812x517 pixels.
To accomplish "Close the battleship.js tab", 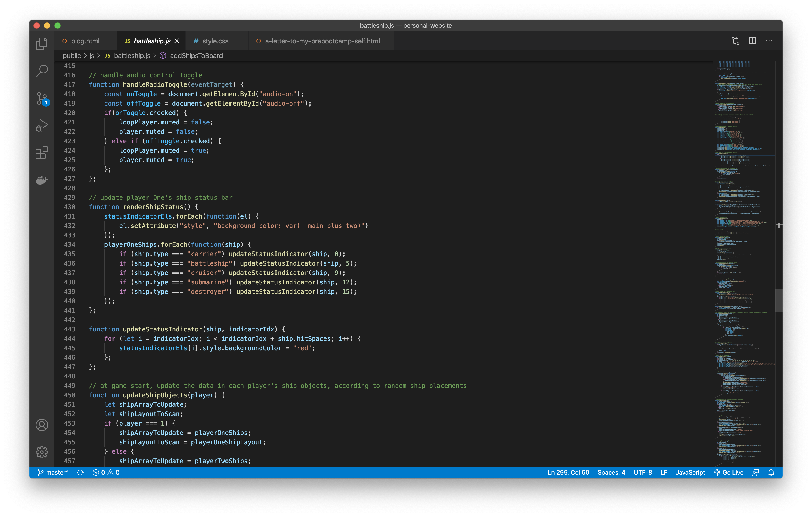I will pos(177,41).
